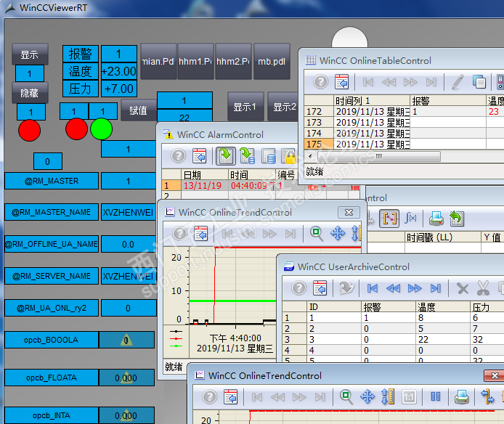Click zoom time axis icon in bottom OnlineTrendControl
This screenshot has width=504, height=424.
[388, 396]
